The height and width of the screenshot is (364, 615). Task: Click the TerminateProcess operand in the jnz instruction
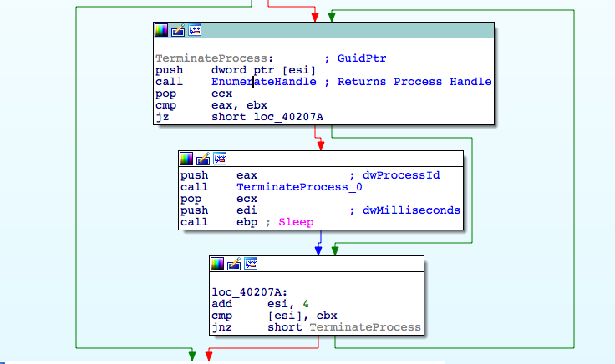pyautogui.click(x=365, y=327)
